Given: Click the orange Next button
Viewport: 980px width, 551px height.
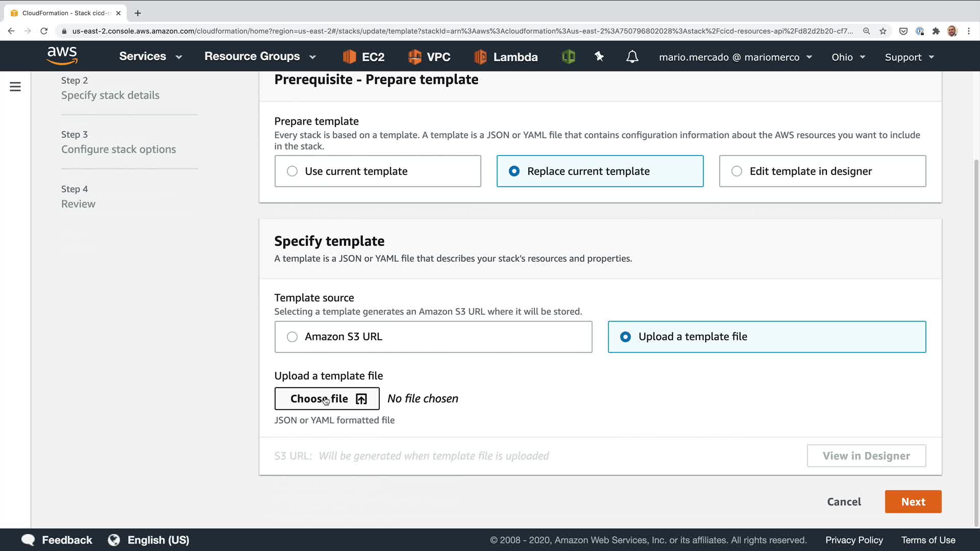Looking at the screenshot, I should pyautogui.click(x=913, y=502).
